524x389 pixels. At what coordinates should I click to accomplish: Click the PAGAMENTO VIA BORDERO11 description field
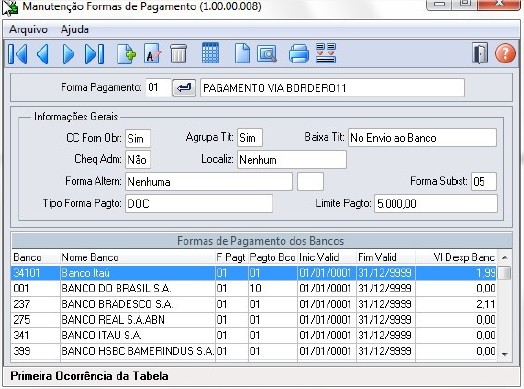332,88
